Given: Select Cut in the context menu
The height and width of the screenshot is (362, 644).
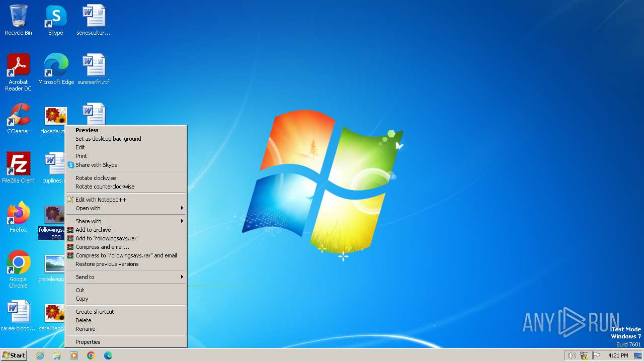Looking at the screenshot, I should (126, 290).
